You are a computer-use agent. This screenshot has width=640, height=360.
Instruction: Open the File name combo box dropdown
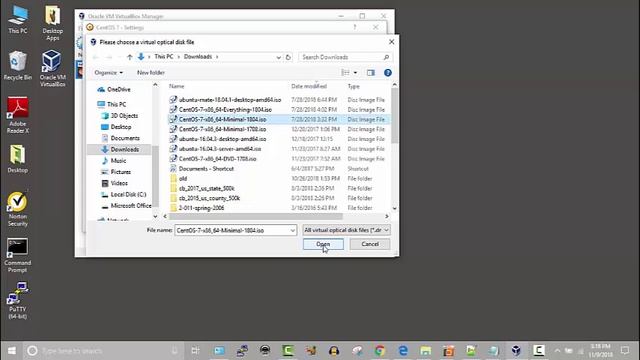point(293,231)
